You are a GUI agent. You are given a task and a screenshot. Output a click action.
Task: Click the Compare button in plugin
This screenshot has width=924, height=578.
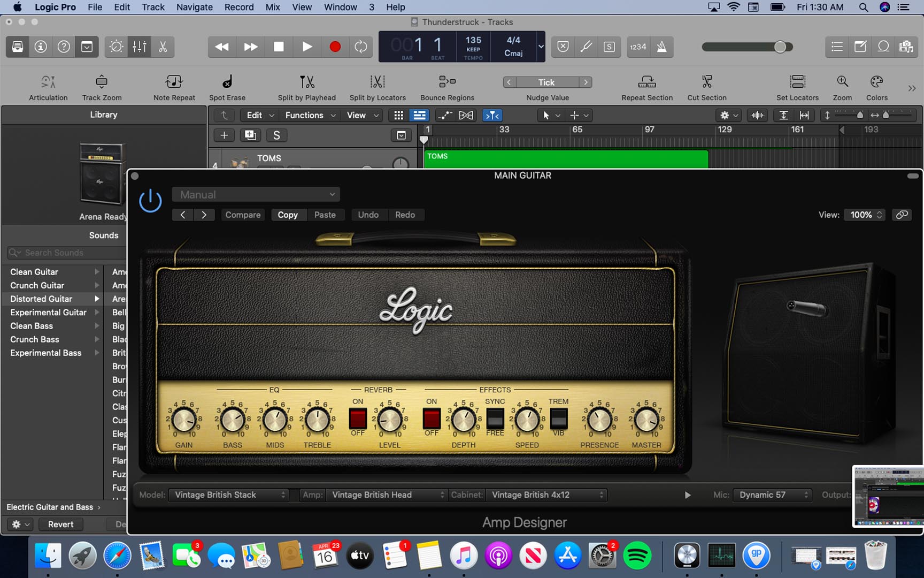(x=243, y=215)
